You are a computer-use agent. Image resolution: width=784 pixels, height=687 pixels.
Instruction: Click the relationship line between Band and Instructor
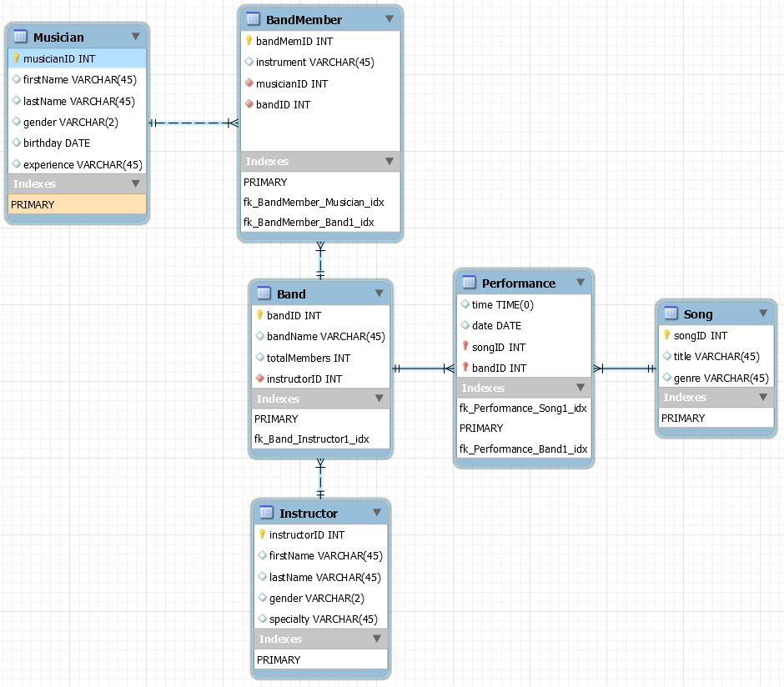pyautogui.click(x=319, y=479)
